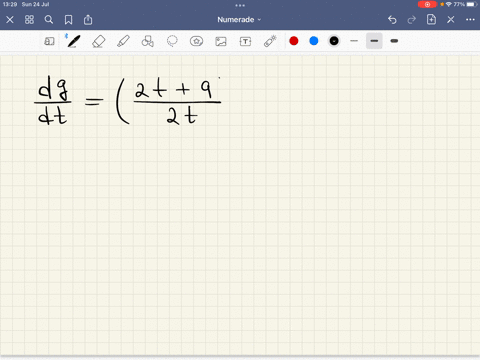
Task: Open the thumbnail grid view
Action: tap(29, 20)
